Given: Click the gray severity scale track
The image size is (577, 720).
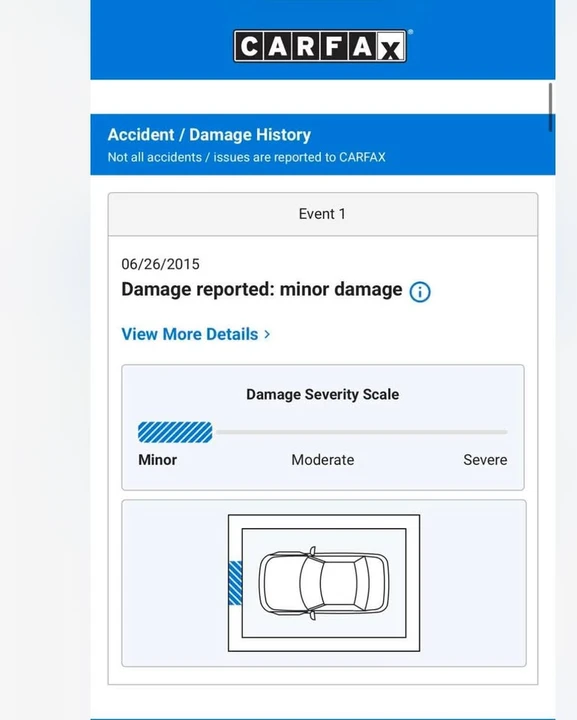Looking at the screenshot, I should [x=362, y=432].
